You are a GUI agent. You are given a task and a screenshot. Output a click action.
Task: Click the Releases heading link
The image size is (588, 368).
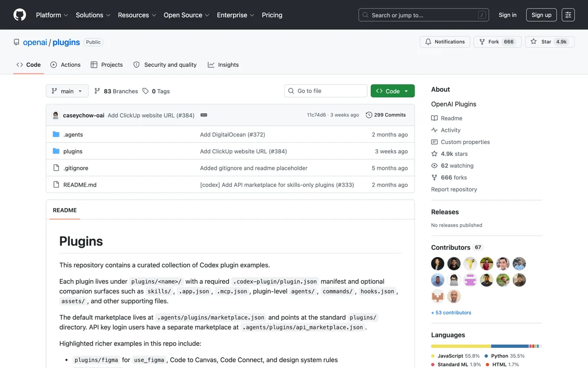click(445, 212)
